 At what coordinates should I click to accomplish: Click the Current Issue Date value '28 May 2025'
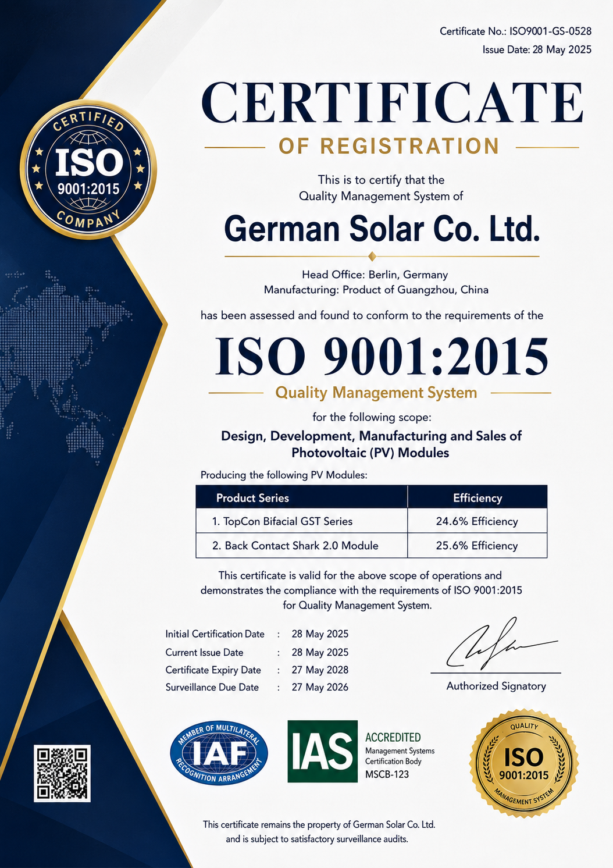click(x=320, y=653)
